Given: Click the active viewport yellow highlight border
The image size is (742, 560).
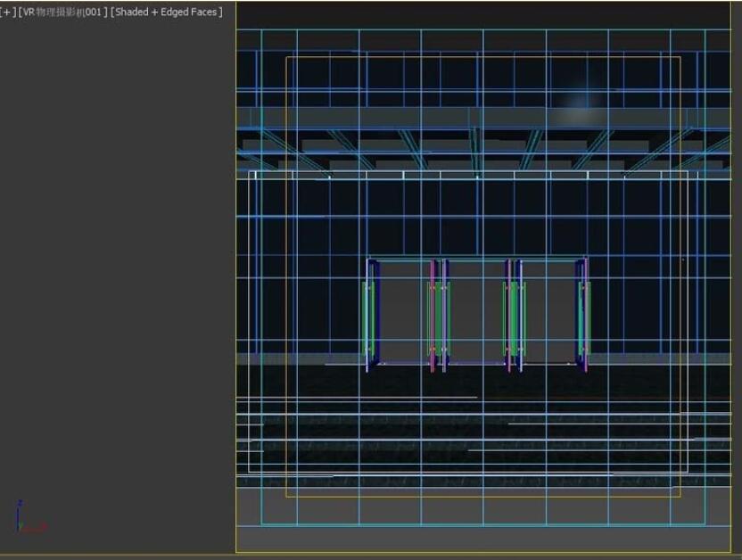Looking at the screenshot, I should (236, 268).
